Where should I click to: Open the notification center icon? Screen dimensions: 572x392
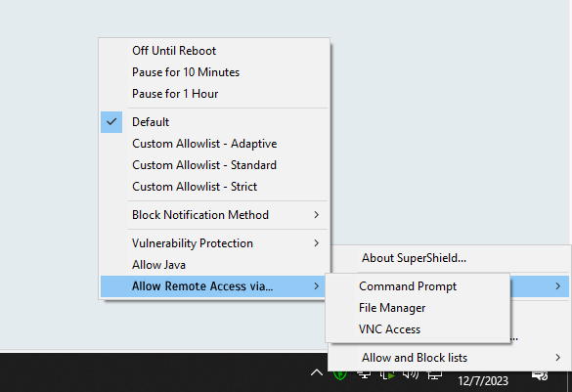tap(540, 374)
